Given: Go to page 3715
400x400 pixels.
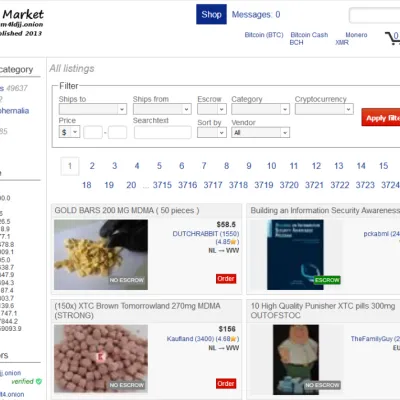Looking at the screenshot, I should (162, 185).
